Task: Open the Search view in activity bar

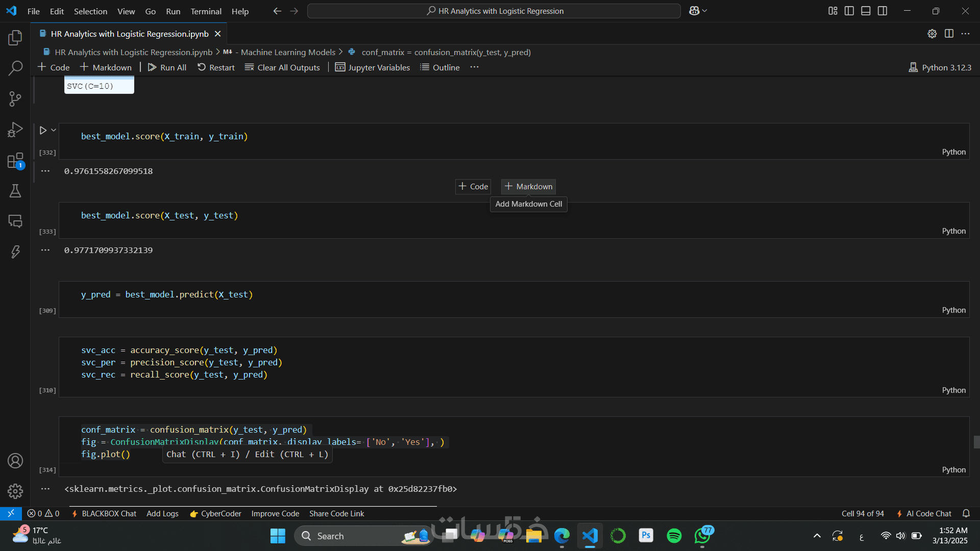Action: click(x=15, y=68)
